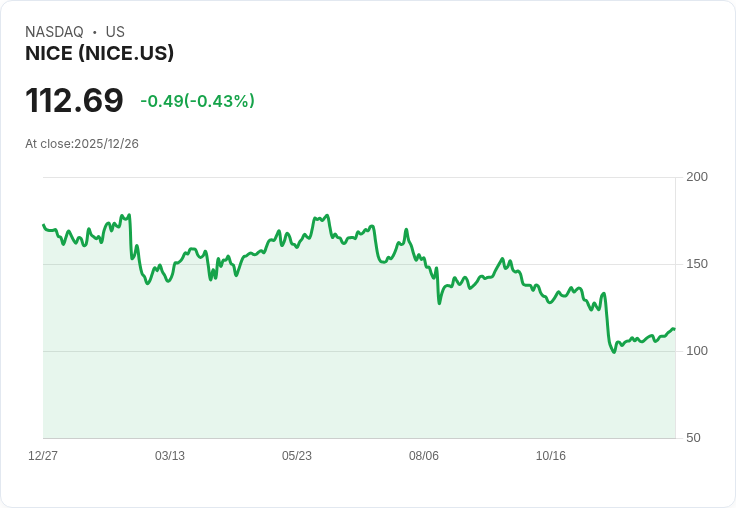Screen dimensions: 736x508
Task: Click the 112.69 closing price
Action: 74,101
